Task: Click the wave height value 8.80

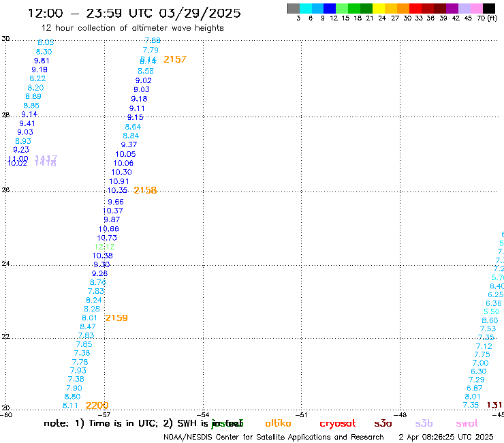Action: (x=72, y=397)
